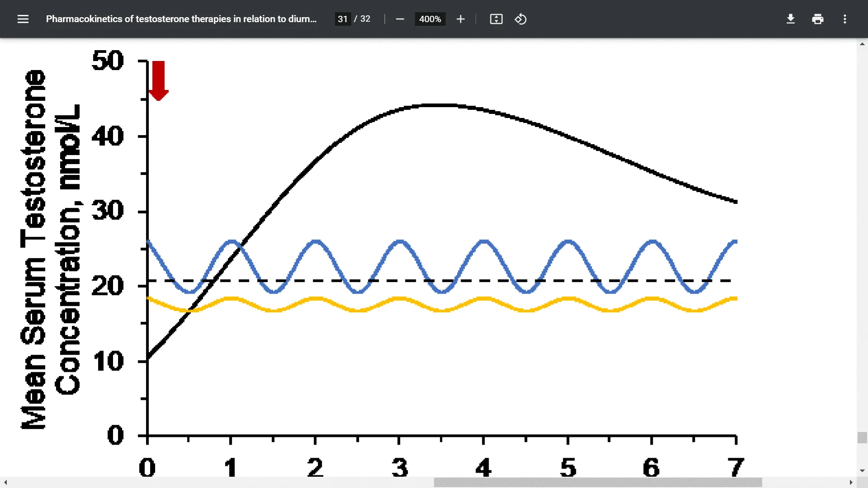Rotate the document counterclockwise

click(520, 19)
